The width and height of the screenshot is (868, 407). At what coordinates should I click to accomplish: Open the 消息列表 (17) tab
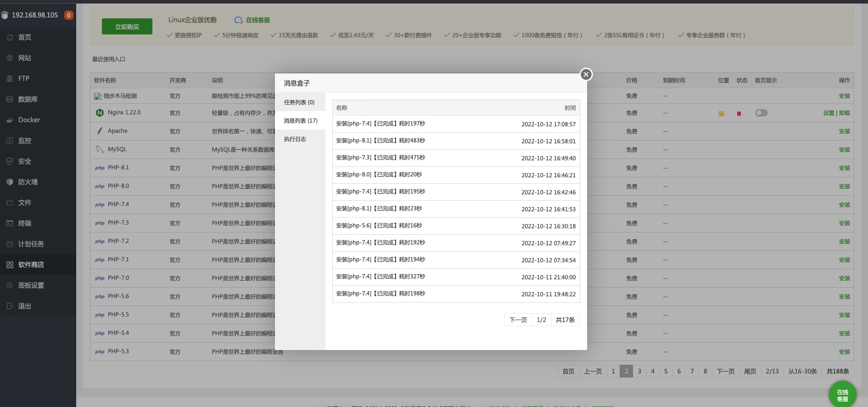[x=300, y=121]
